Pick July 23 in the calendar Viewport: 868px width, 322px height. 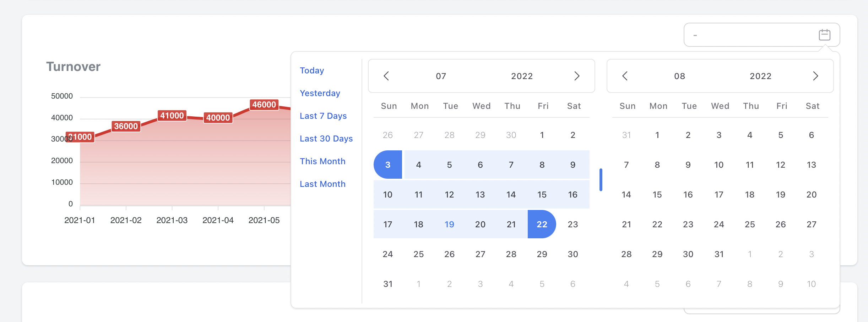pyautogui.click(x=573, y=224)
